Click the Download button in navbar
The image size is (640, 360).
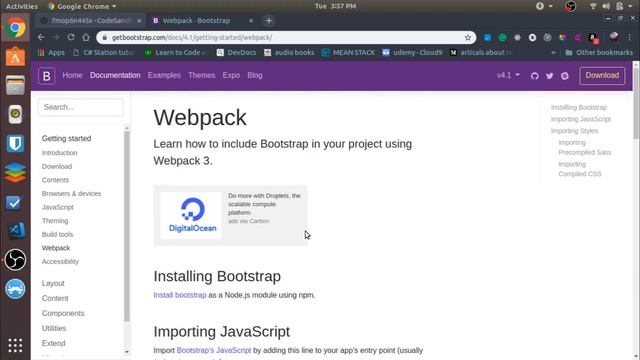[602, 76]
